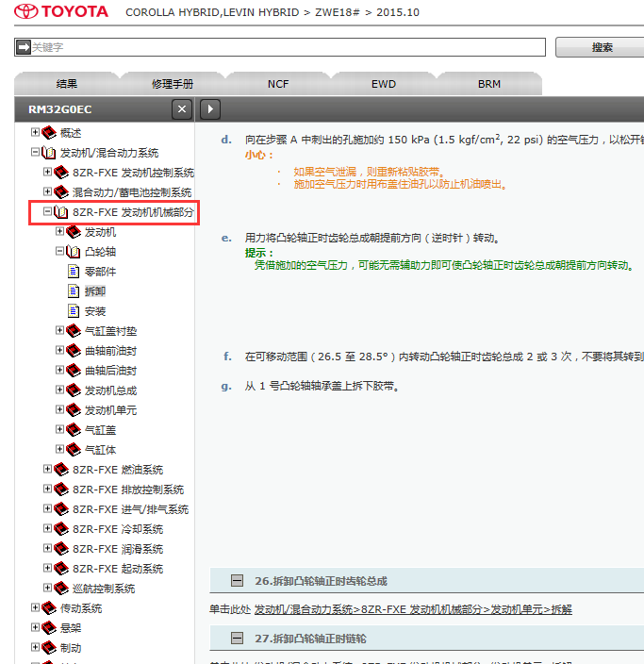Click book icon of 混合动力/蓄电池控制系统
Screen dimensions: 644x664
(61, 192)
